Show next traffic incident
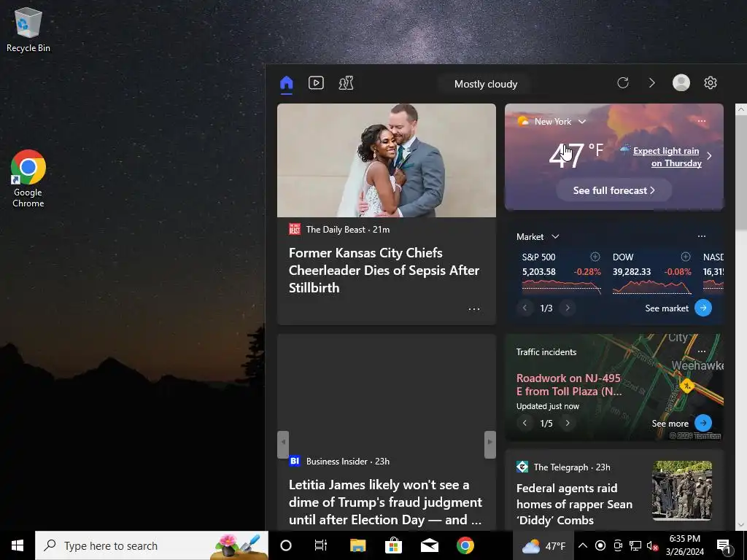This screenshot has height=560, width=747. 568,423
